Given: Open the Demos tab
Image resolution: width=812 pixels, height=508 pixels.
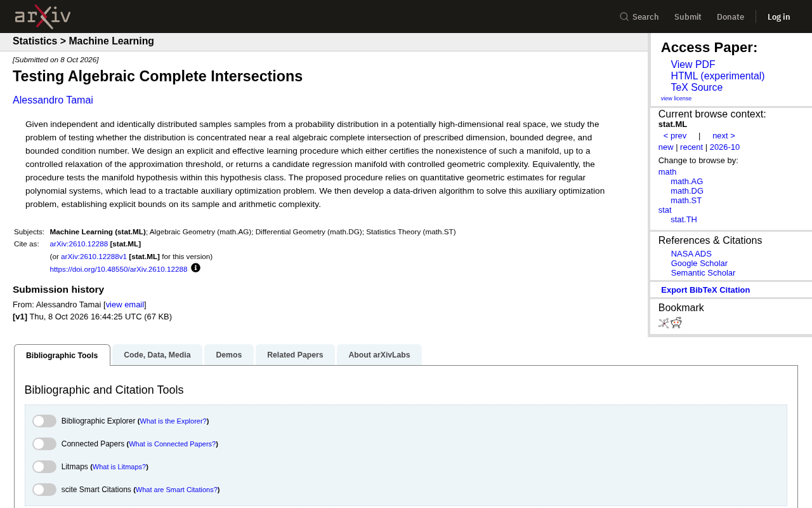Looking at the screenshot, I should click(x=229, y=355).
